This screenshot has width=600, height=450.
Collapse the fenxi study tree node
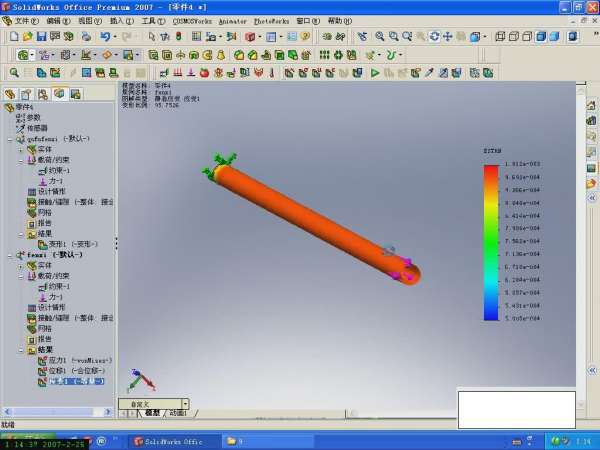click(8, 255)
